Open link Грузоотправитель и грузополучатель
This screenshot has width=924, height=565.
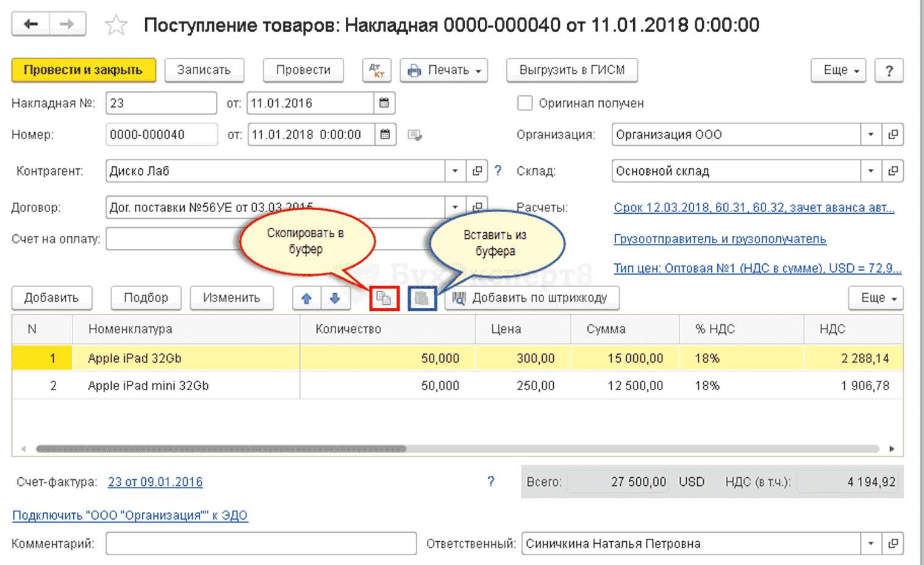click(x=720, y=239)
